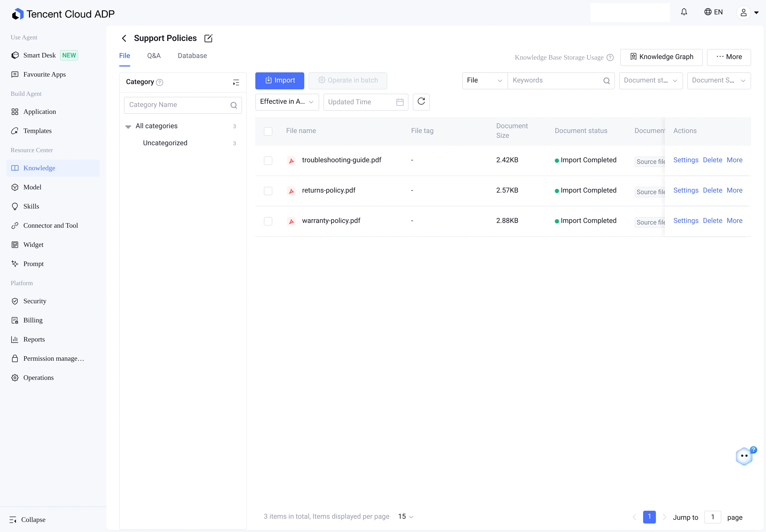Open Model in the sidebar menu
Screen dimensions: 766x532
(x=53, y=187)
